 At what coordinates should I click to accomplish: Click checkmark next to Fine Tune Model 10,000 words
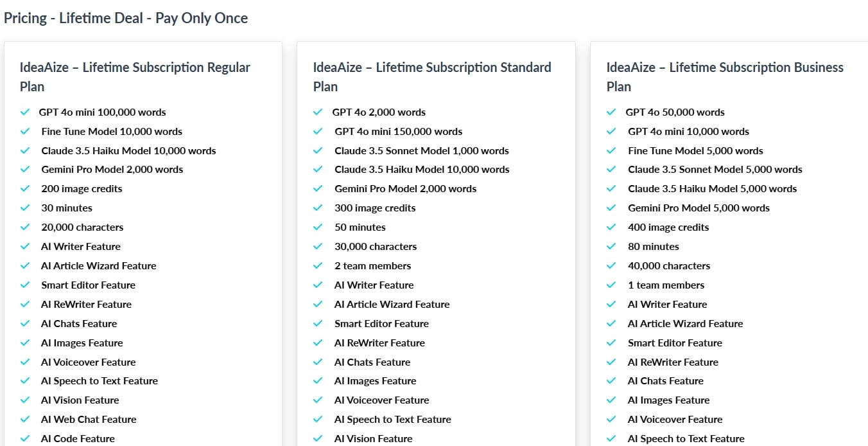[25, 131]
